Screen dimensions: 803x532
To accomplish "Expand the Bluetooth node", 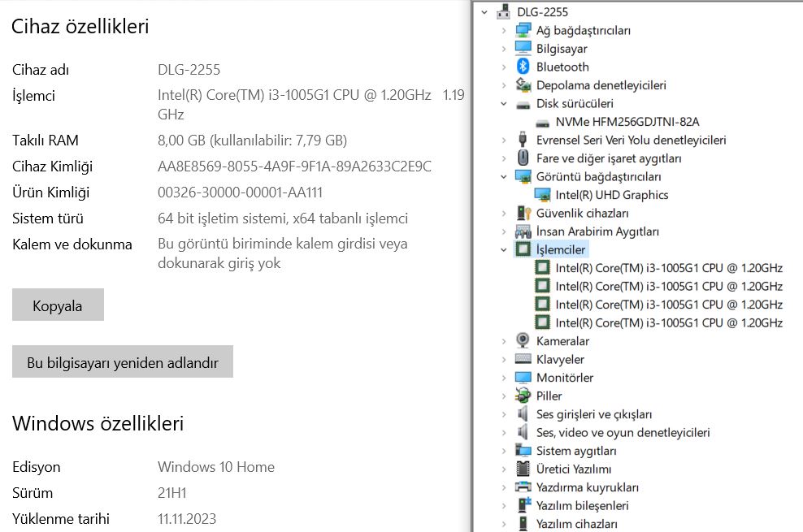I will coord(504,67).
